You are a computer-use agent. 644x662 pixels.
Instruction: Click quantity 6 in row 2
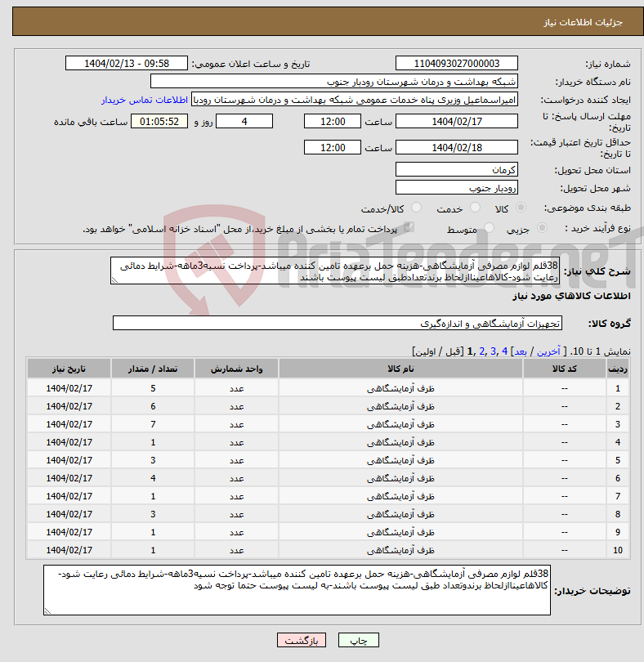click(x=153, y=406)
